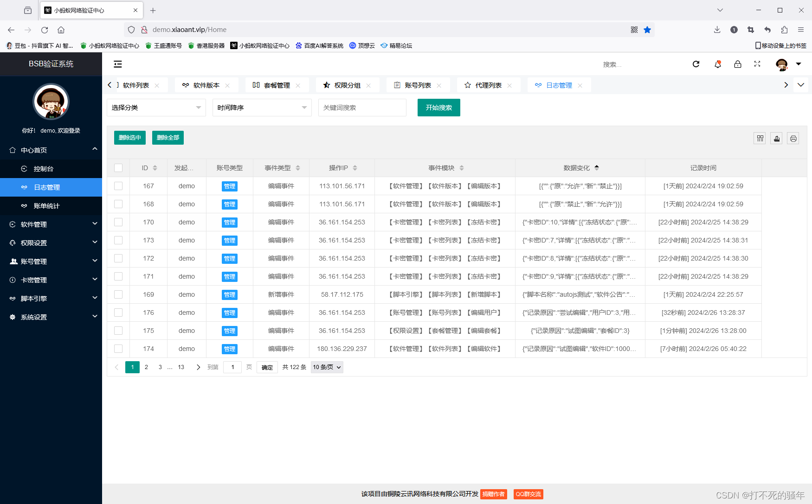Expand the 系统设置 sidebar menu
Image resolution: width=812 pixels, height=504 pixels.
(51, 317)
